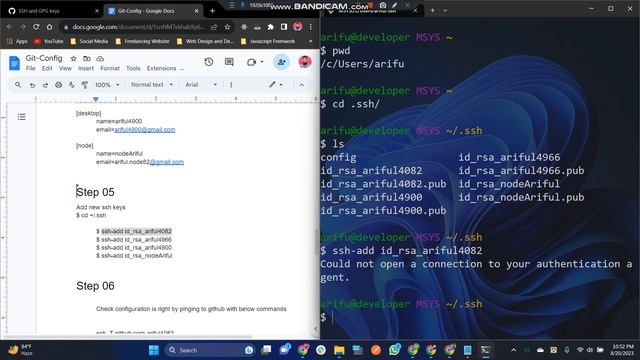Toggle Chrome side panel
Viewport: 640px width, 360px height.
click(284, 27)
